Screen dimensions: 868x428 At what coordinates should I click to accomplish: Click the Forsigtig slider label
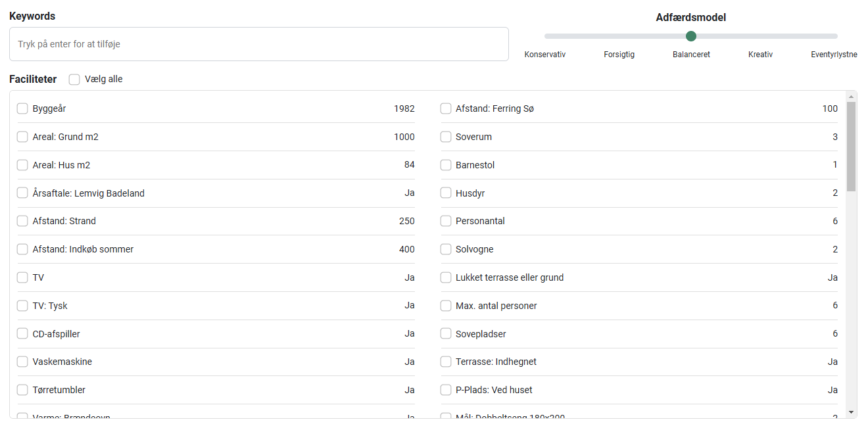(619, 55)
